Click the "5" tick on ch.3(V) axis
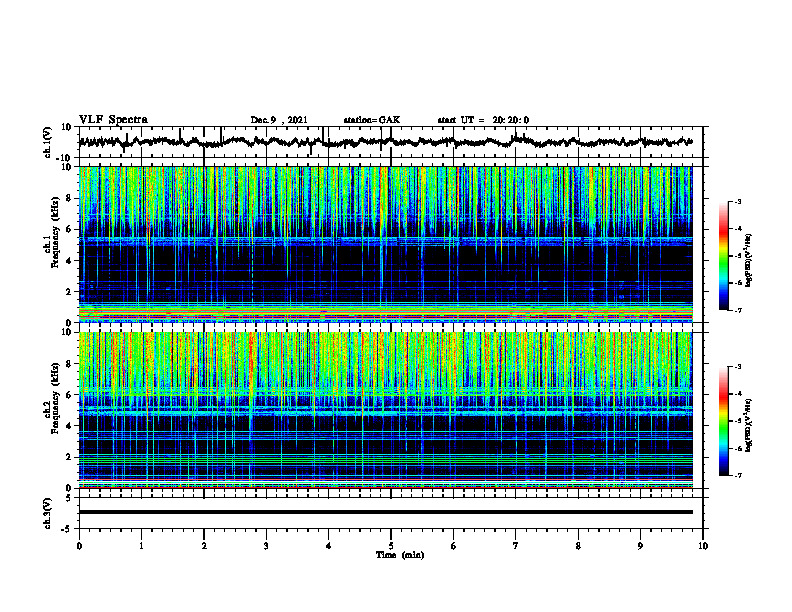The width and height of the screenshot is (792, 612). 70,497
